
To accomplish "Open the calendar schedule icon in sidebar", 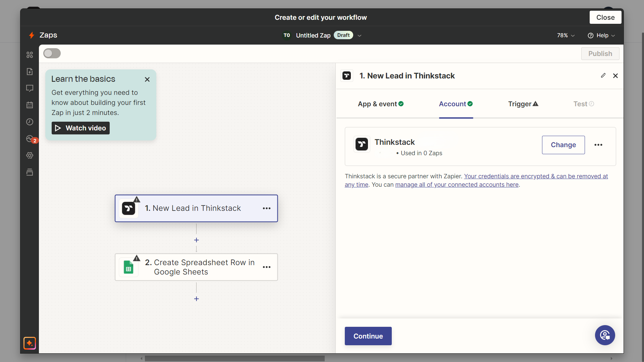I will point(30,105).
